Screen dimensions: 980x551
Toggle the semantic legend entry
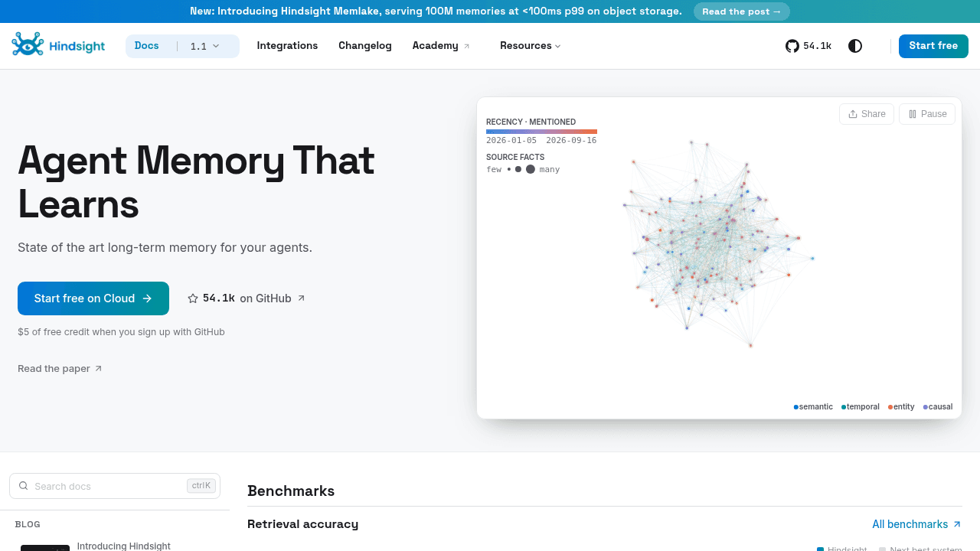tap(814, 407)
